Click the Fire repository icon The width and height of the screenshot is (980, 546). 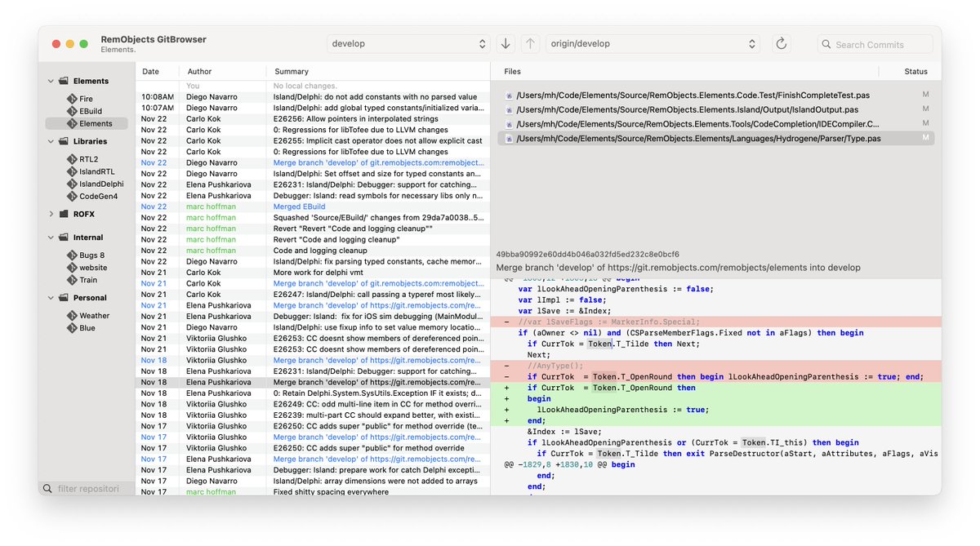click(x=73, y=99)
